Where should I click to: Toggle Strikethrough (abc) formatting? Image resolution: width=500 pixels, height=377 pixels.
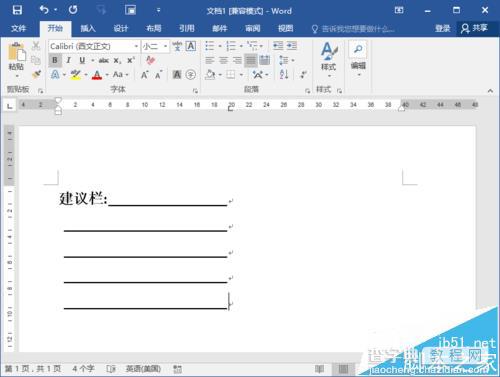pos(104,60)
